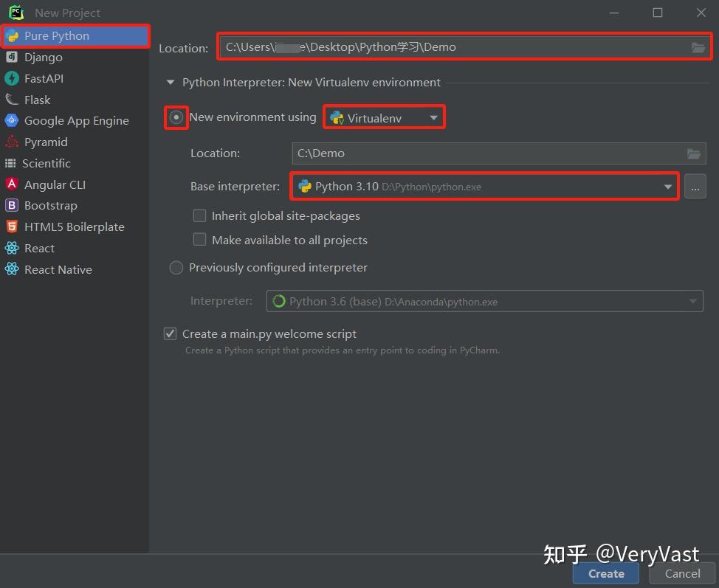719x588 pixels.
Task: Select Django project type
Action: point(75,57)
